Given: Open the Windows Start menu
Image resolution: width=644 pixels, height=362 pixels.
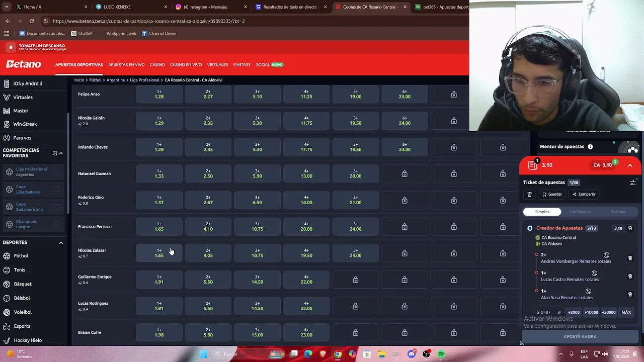Looking at the screenshot, I should point(203,354).
